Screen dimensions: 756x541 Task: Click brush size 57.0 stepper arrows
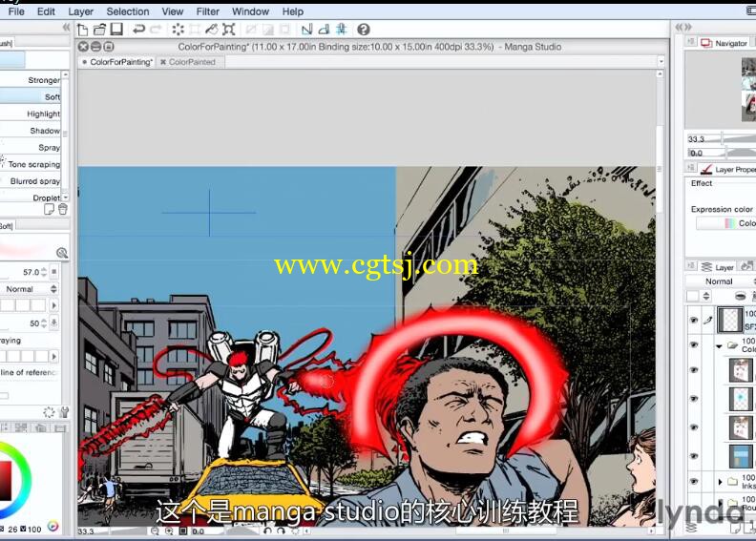click(x=44, y=272)
